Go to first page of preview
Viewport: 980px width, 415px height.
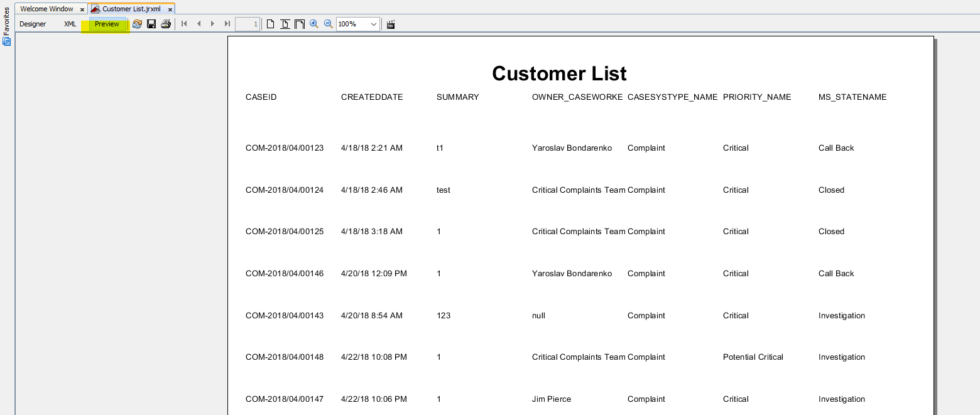coord(184,24)
